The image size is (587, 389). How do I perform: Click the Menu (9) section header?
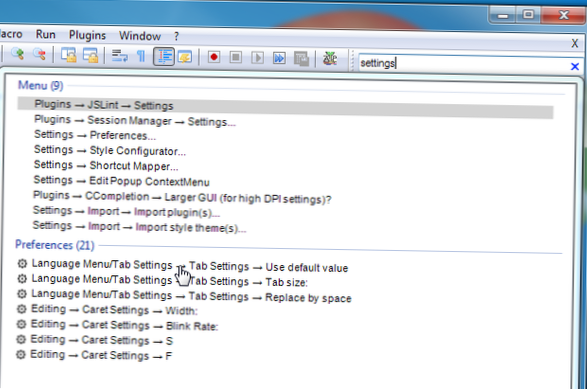[40, 86]
